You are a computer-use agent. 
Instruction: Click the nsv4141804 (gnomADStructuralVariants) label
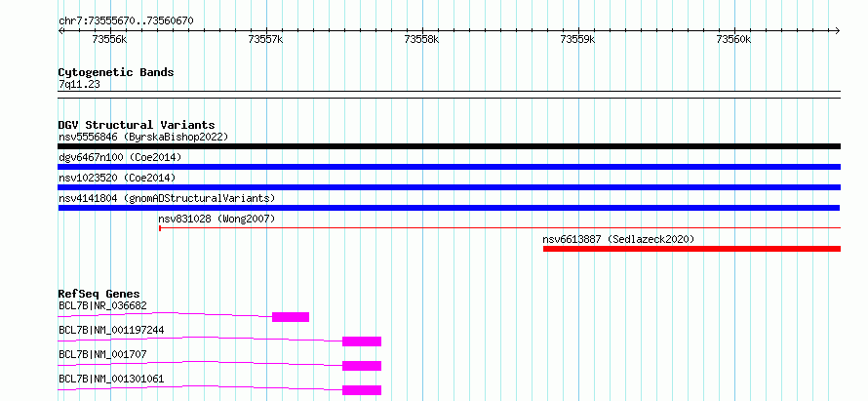167,198
